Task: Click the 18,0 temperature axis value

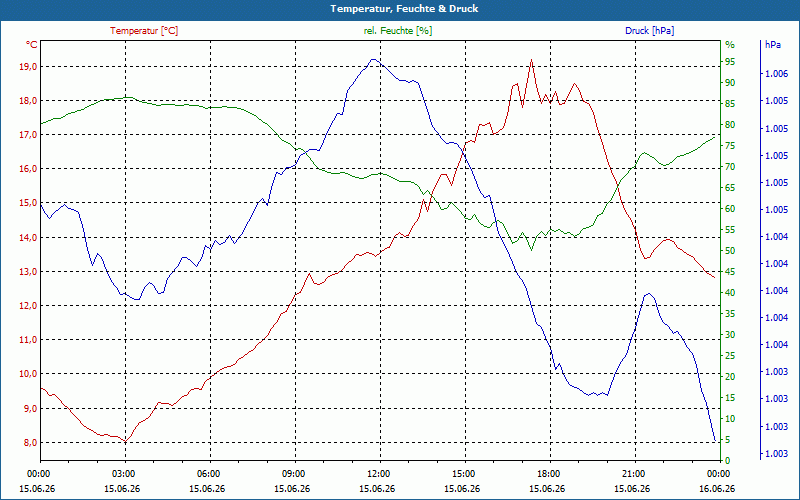Action: point(28,101)
